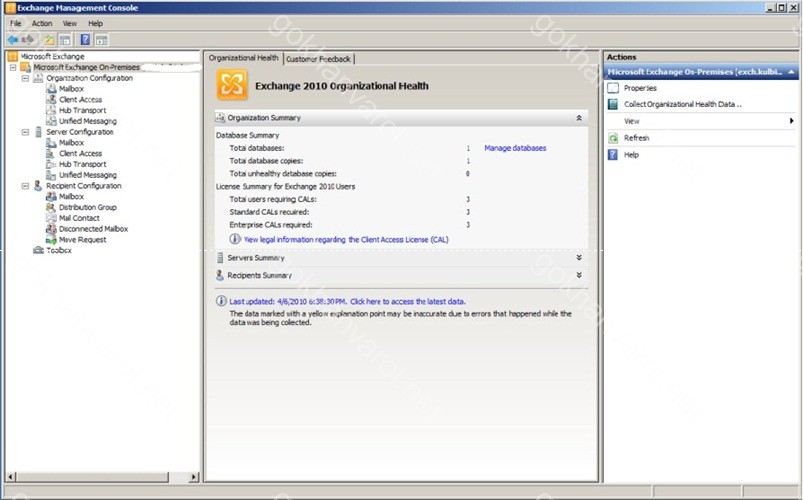
Task: Click the Last updated link to access latest data
Action: click(347, 301)
